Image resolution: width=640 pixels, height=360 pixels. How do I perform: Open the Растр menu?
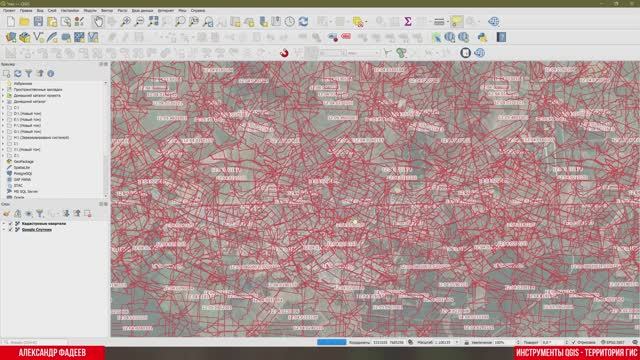point(122,10)
